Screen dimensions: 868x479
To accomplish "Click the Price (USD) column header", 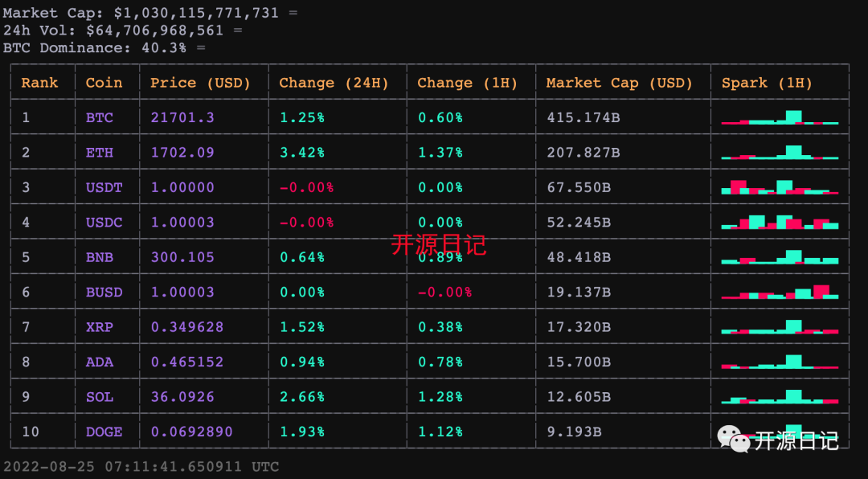I will 200,83.
